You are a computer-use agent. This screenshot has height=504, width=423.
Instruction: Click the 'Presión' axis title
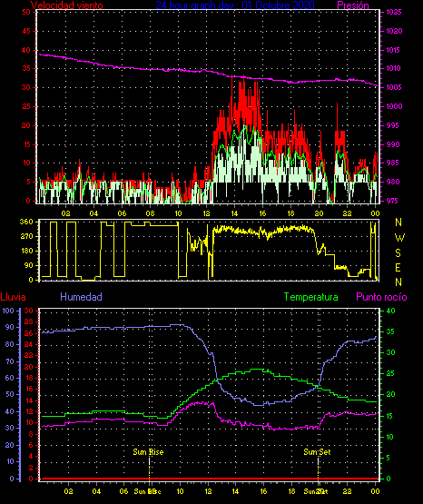353,5
